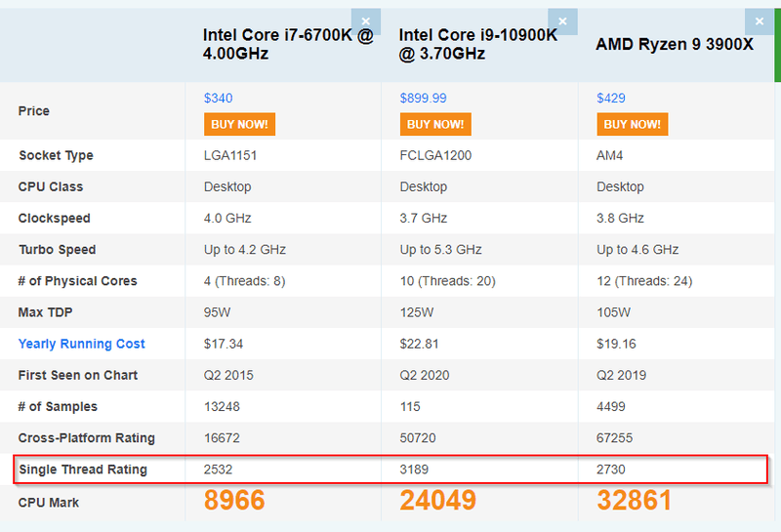Screen dimensions: 781x532
Task: Click the 125W Max TDP value
Action: 417,312
